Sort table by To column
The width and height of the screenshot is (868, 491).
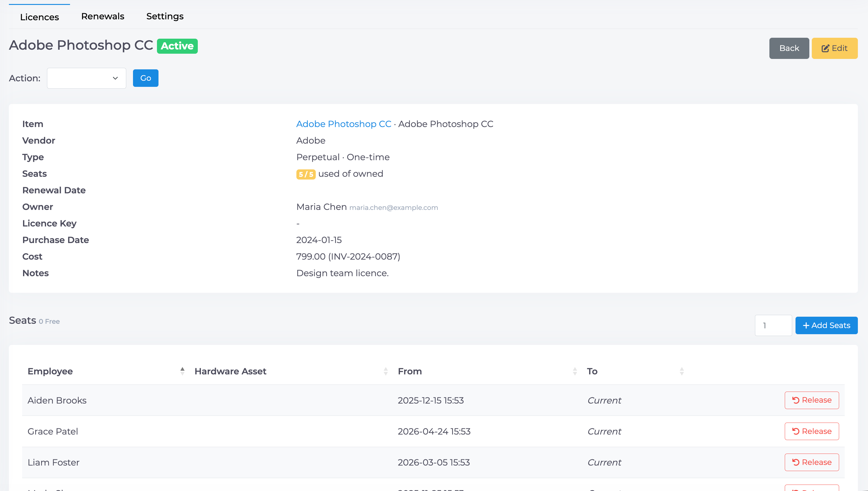(635, 371)
